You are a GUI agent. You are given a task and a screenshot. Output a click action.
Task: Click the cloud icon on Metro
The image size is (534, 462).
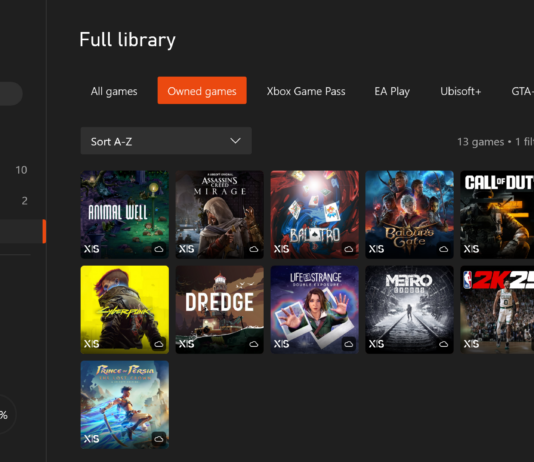444,344
